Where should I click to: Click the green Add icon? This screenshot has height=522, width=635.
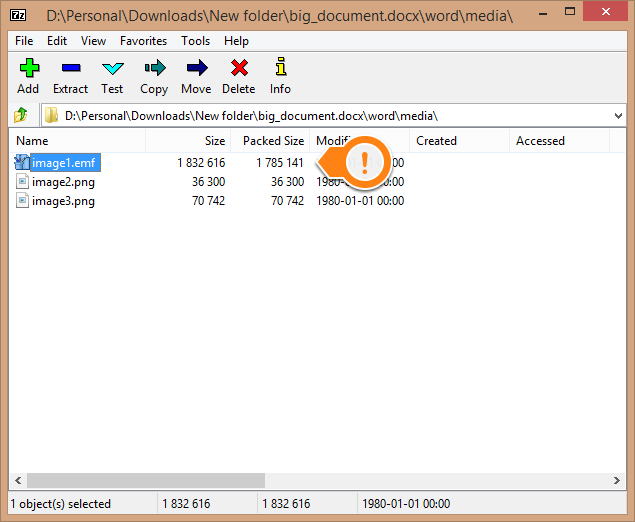click(x=28, y=68)
